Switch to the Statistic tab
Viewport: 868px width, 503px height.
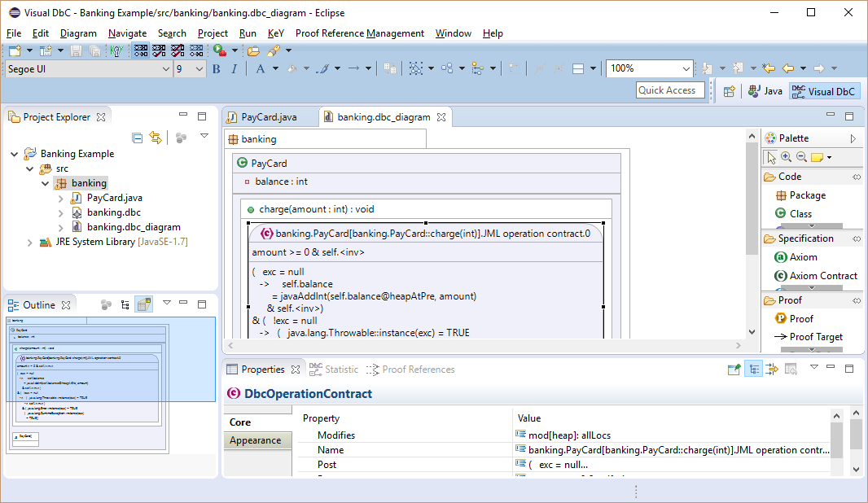[x=334, y=370]
